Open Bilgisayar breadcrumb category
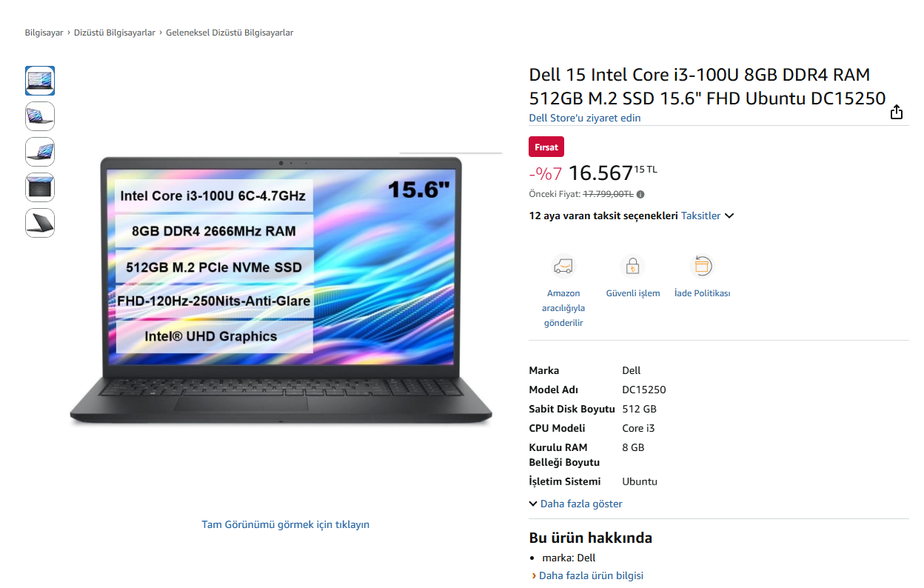Viewport: 924px width, 588px height. point(44,33)
